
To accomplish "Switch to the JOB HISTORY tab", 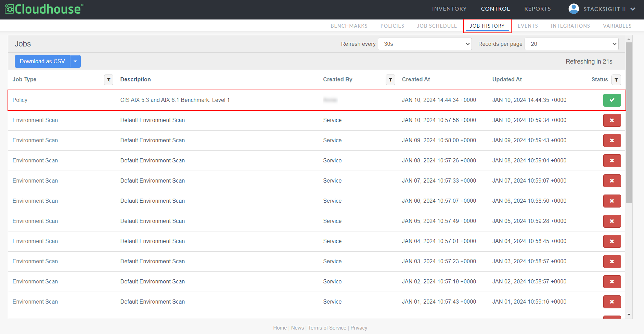I will [487, 26].
